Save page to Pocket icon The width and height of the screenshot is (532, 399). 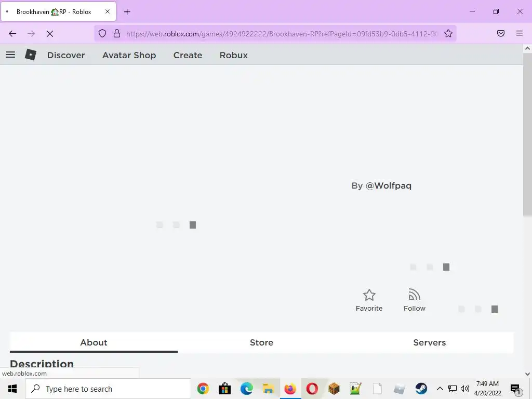click(500, 33)
